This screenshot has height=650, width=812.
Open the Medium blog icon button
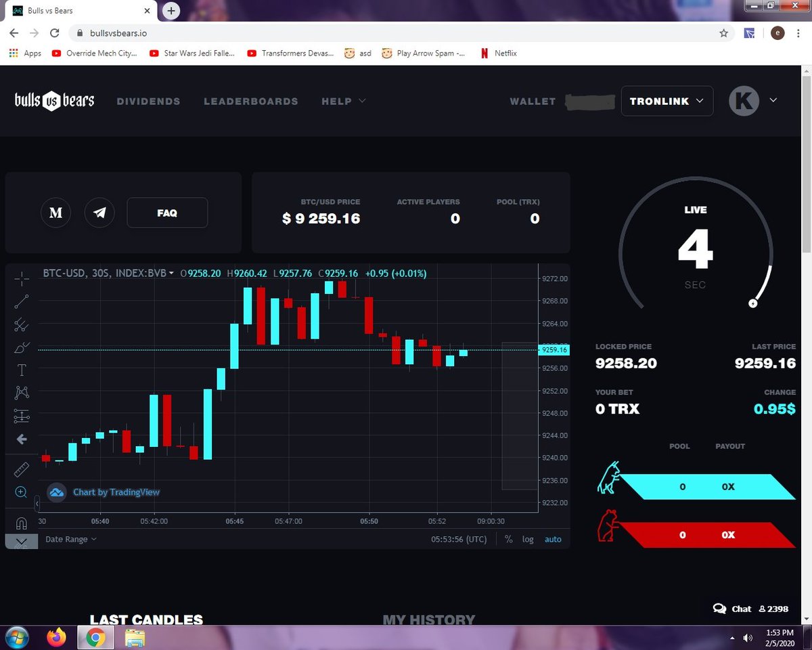[x=56, y=213]
